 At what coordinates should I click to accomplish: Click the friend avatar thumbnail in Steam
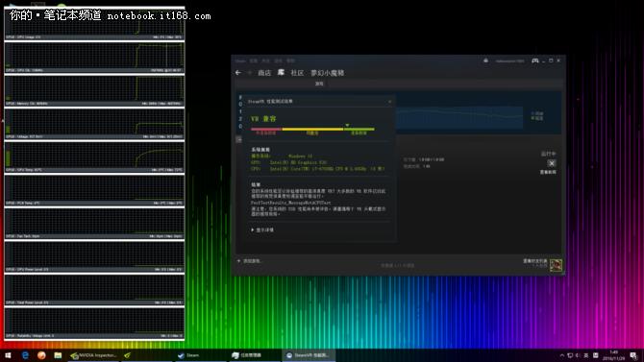pyautogui.click(x=556, y=265)
